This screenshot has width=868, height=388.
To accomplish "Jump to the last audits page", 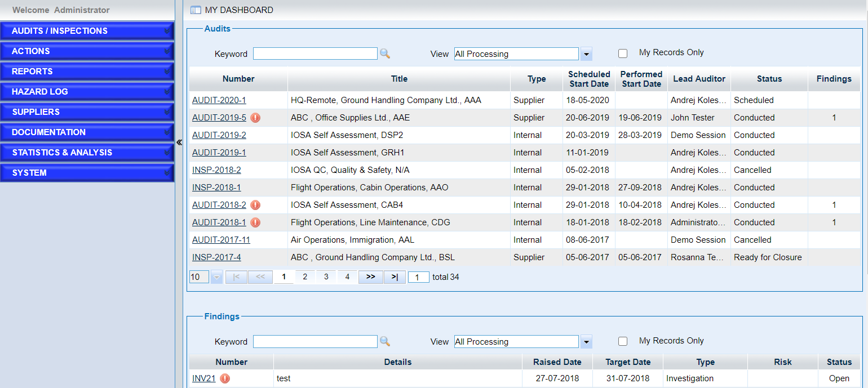I will (x=395, y=277).
